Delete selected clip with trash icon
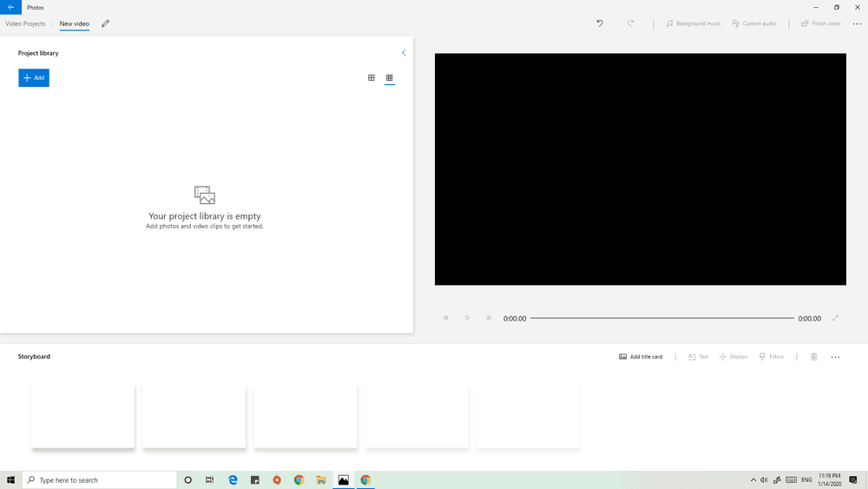This screenshot has width=868, height=489. coord(814,357)
